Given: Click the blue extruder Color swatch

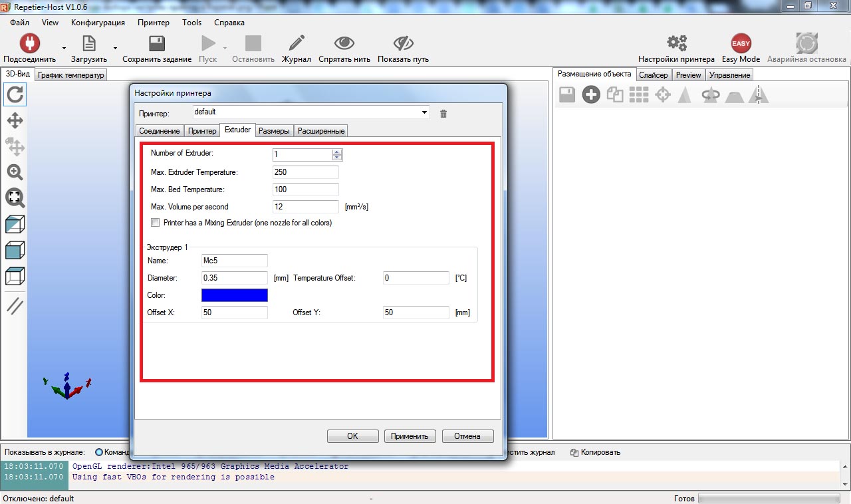Looking at the screenshot, I should 235,295.
